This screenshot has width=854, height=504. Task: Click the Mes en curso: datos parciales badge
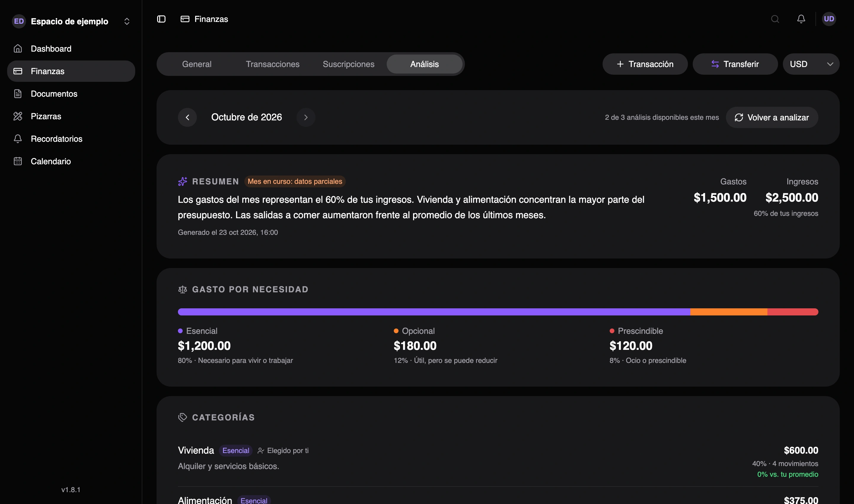(x=295, y=181)
